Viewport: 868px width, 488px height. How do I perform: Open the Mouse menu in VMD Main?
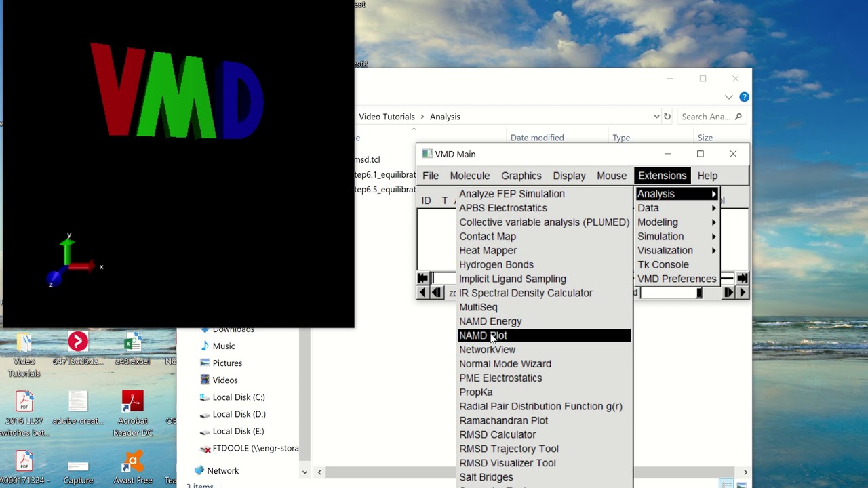pyautogui.click(x=612, y=176)
